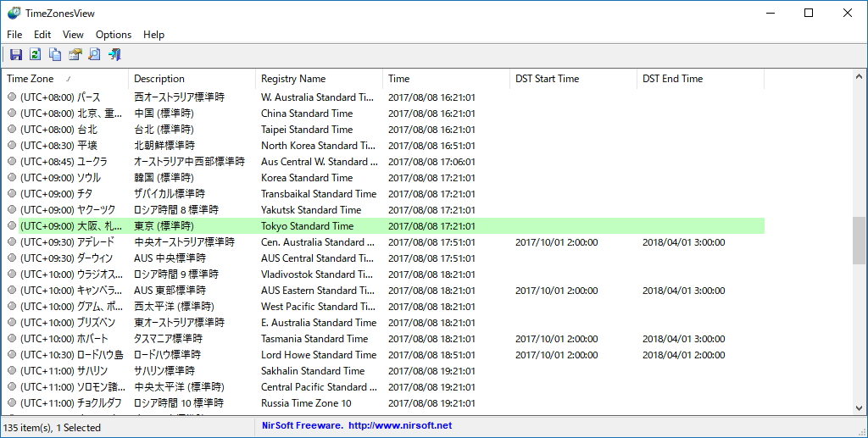Click the circle icon beside (UTC+11:00) サハリン
The height and width of the screenshot is (438, 868).
tap(12, 370)
